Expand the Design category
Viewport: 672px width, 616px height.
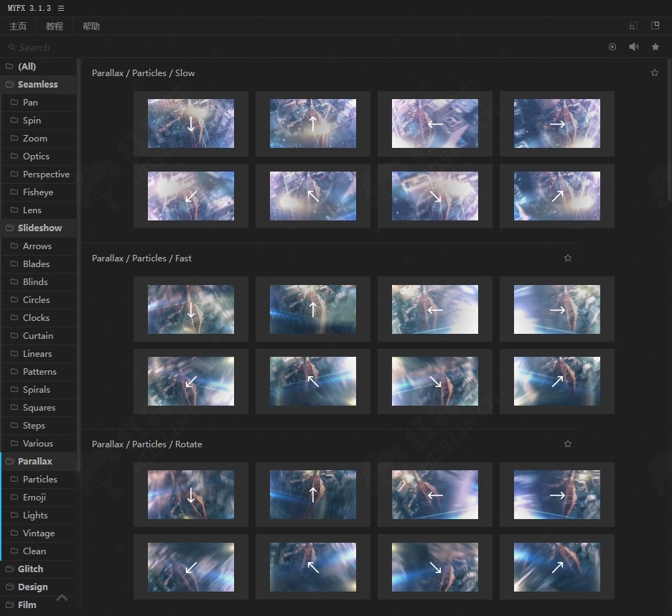click(x=32, y=587)
